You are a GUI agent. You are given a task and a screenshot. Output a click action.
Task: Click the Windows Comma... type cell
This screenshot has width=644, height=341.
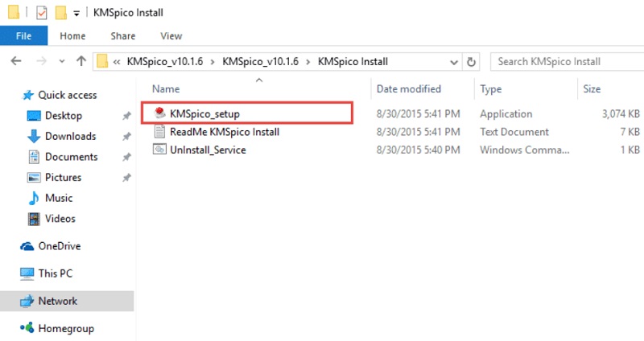pyautogui.click(x=525, y=150)
